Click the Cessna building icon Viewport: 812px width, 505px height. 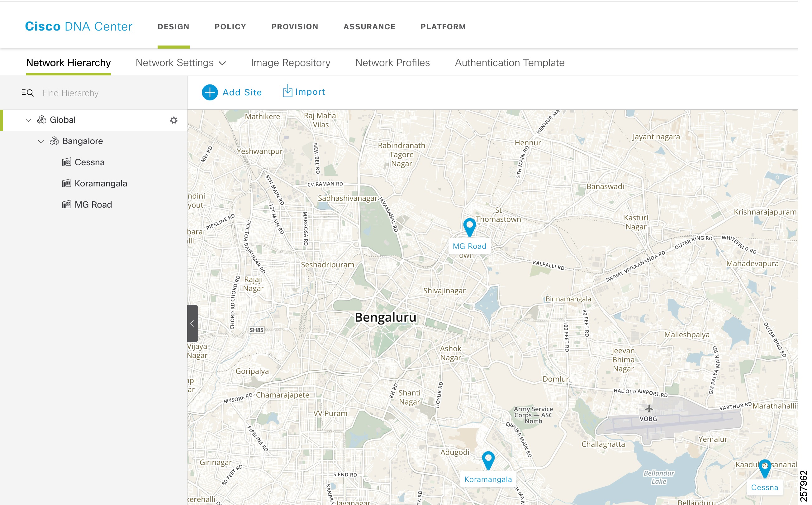pos(67,162)
